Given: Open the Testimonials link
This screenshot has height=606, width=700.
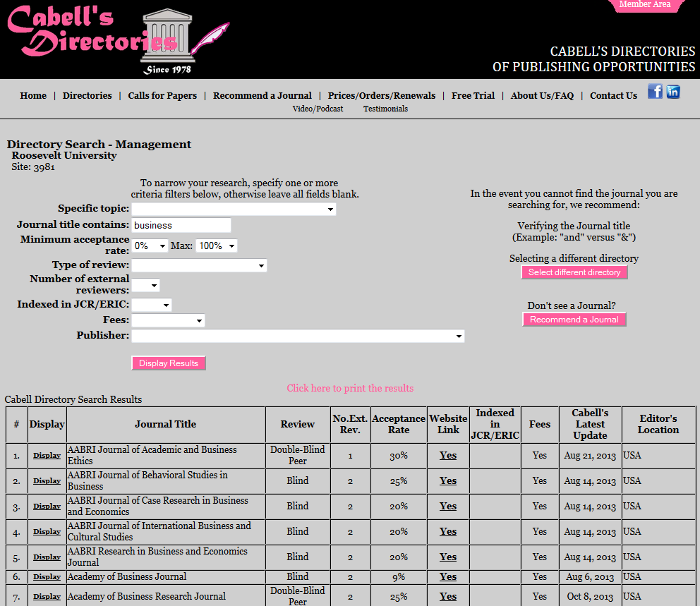Looking at the screenshot, I should (x=385, y=109).
